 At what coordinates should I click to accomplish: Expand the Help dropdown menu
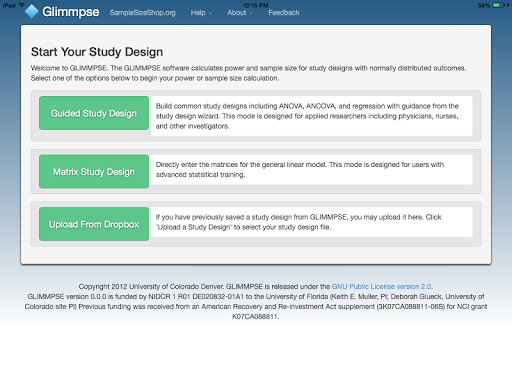pyautogui.click(x=201, y=13)
